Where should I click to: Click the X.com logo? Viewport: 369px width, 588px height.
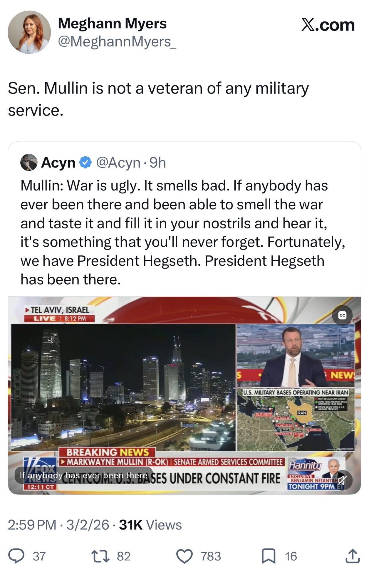tap(328, 25)
